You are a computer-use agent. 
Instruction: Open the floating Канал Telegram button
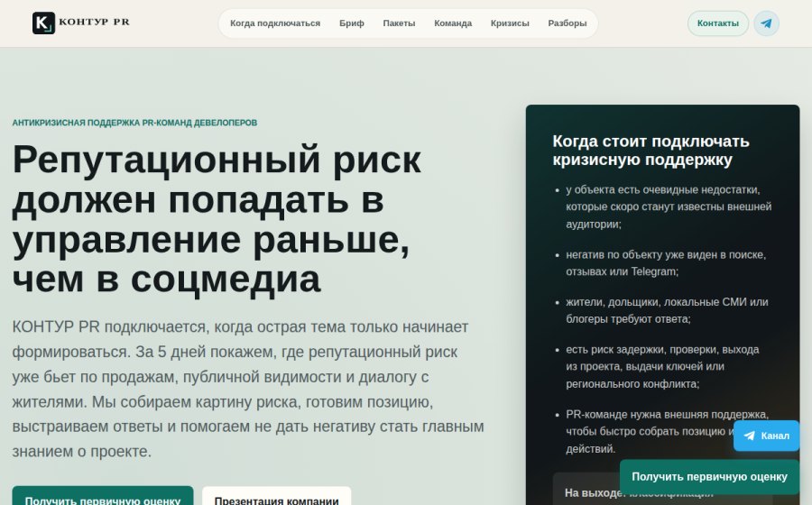tap(766, 436)
